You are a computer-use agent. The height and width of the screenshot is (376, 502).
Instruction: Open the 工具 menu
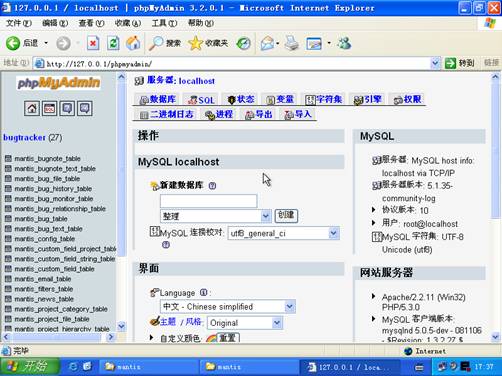coord(164,23)
